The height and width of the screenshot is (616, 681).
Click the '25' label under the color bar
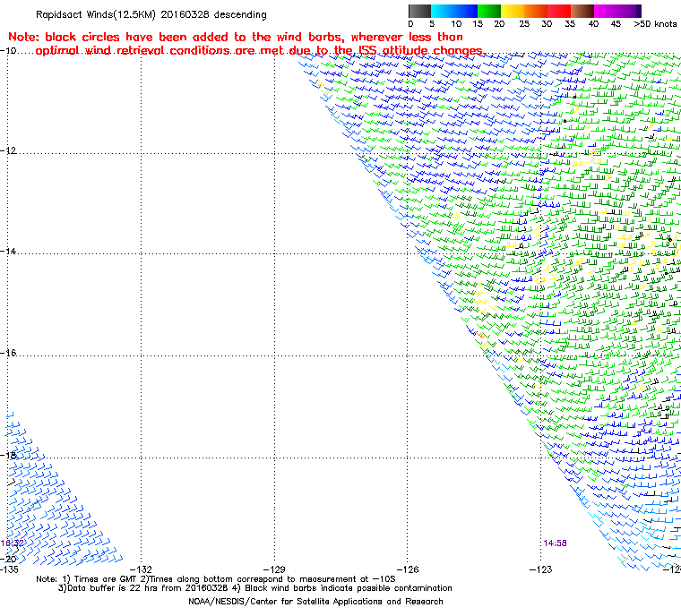[x=524, y=24]
